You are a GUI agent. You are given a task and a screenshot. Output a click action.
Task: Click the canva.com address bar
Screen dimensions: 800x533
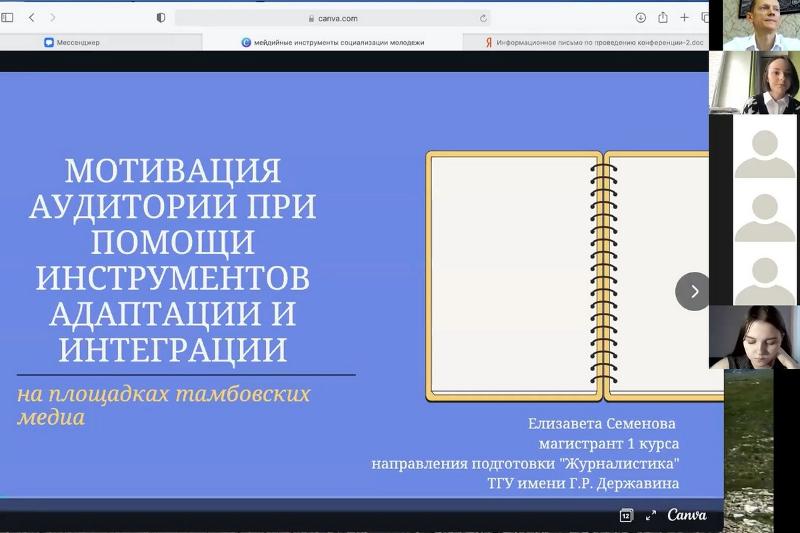(337, 18)
